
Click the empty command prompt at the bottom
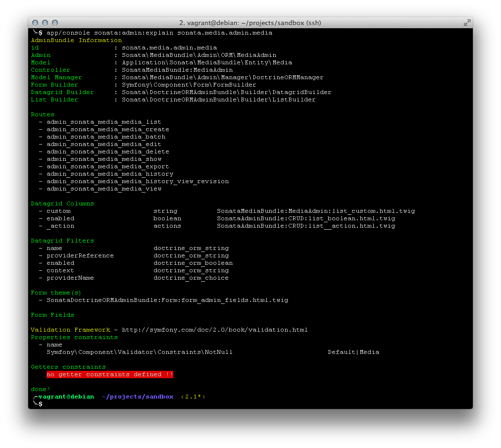click(x=41, y=404)
